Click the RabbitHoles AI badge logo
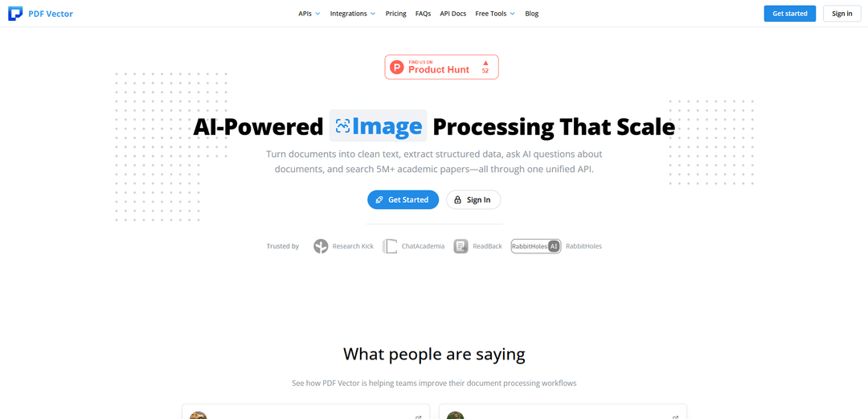Screen dimensions: 868x419 point(536,246)
